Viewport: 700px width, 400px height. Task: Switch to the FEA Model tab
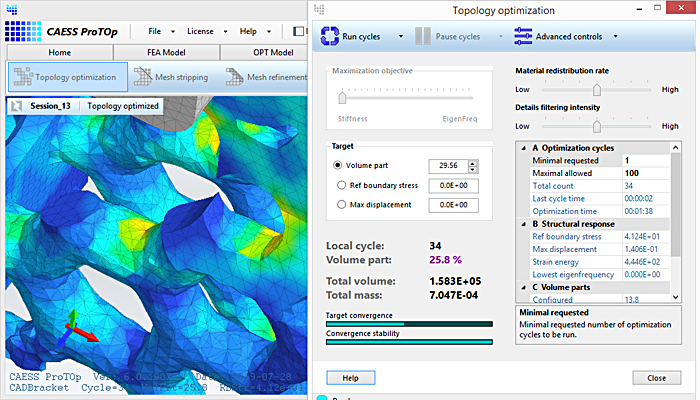point(164,53)
